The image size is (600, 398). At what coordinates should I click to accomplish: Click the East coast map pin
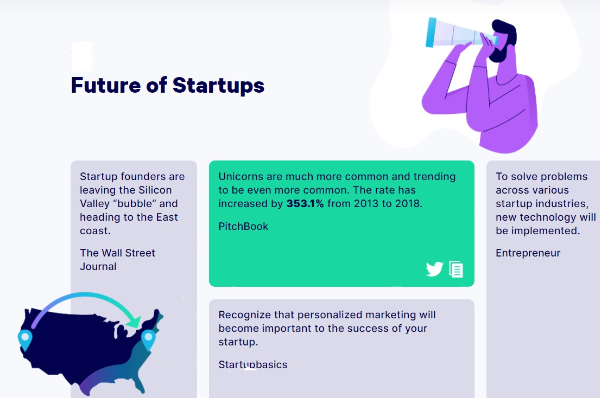(x=148, y=340)
